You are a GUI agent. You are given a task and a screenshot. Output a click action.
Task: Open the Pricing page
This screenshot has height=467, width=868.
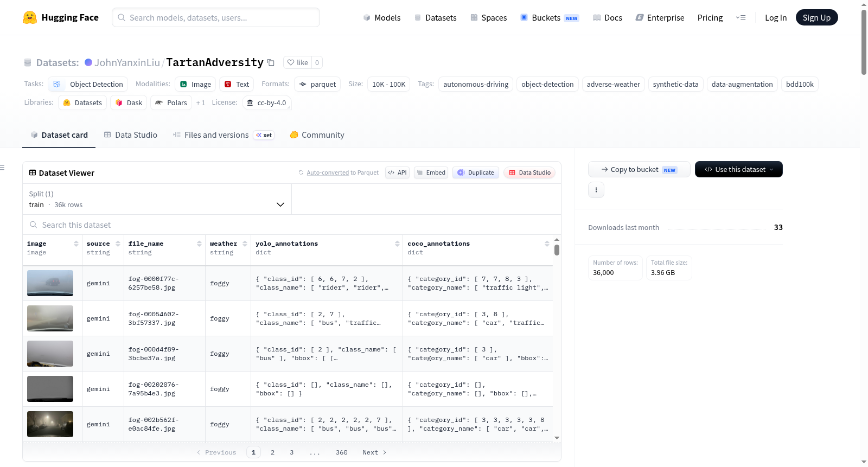coord(710,17)
